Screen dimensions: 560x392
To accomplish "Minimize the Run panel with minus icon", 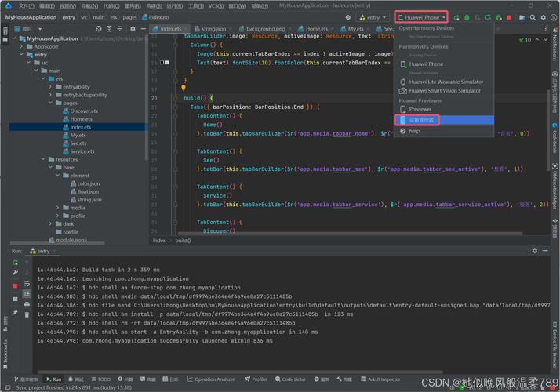I will click(x=545, y=251).
